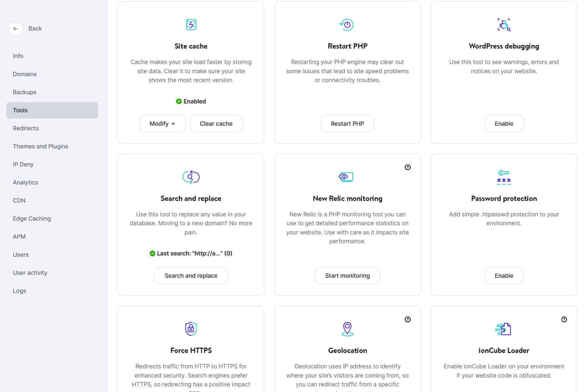587x392 pixels.
Task: Open the Modify dropdown for Site cache
Action: 162,123
